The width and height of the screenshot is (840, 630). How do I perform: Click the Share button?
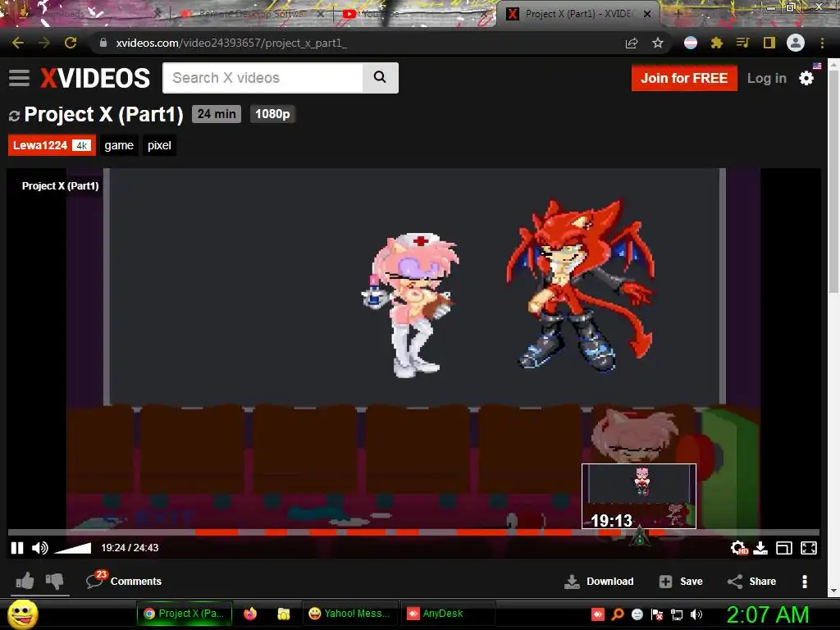pos(751,582)
